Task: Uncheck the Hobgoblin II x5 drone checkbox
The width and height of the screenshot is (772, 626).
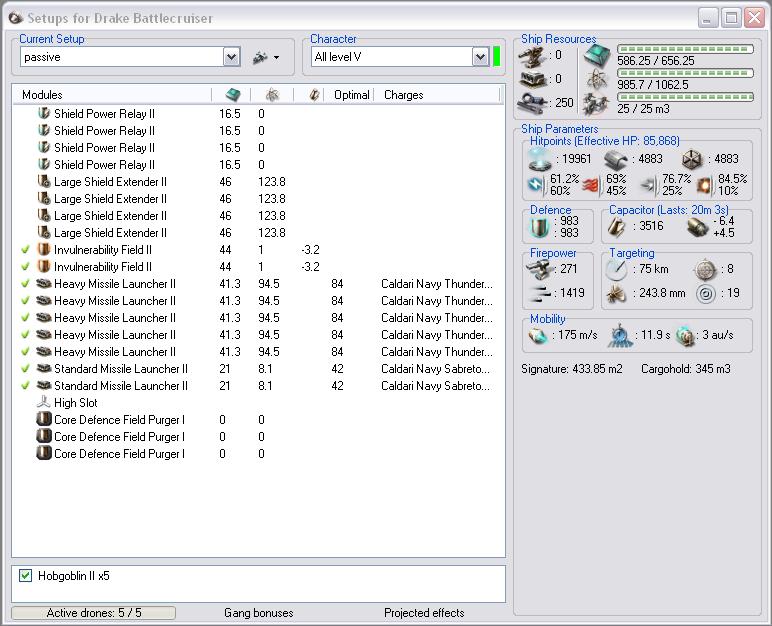Action: click(x=26, y=576)
